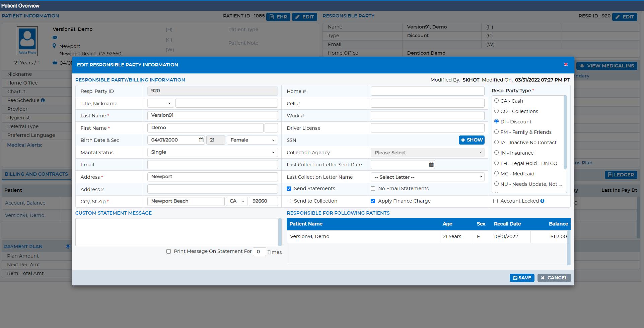Click the Fee Schedule info icon
This screenshot has width=644, height=328.
tap(43, 100)
